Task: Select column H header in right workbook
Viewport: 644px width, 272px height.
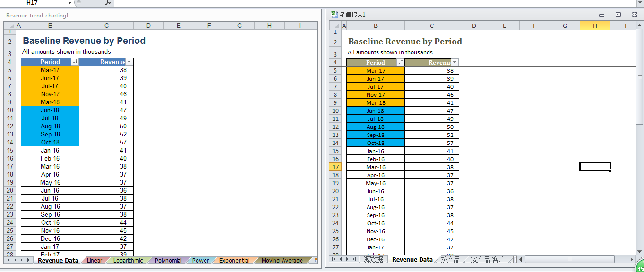Action: 595,26
